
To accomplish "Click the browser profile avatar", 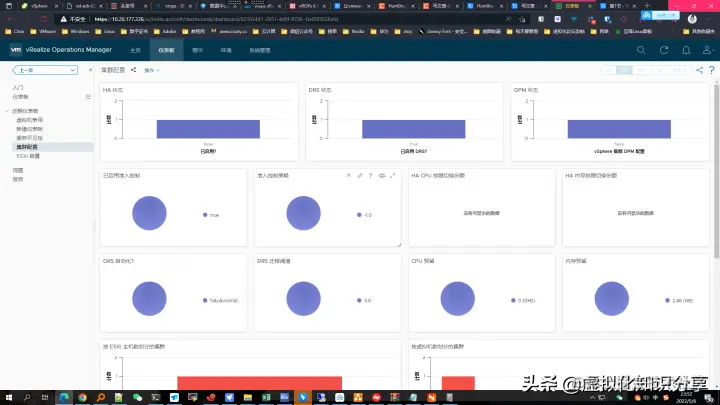I will [692, 19].
